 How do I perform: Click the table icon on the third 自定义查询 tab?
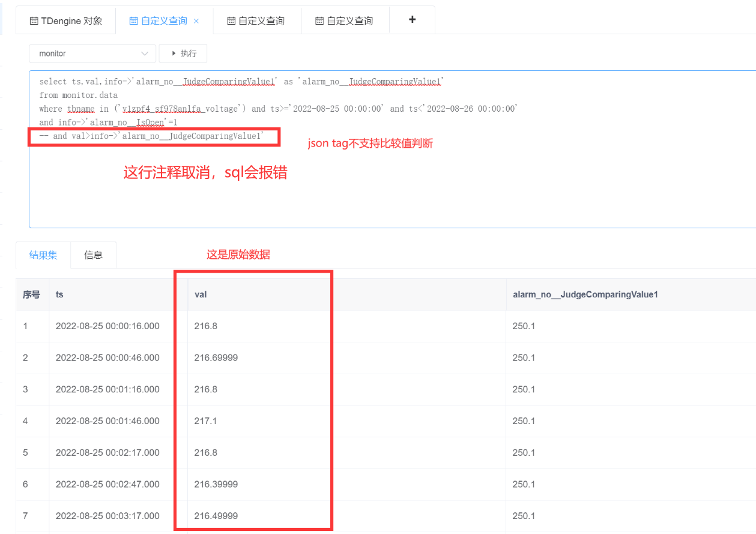click(232, 20)
